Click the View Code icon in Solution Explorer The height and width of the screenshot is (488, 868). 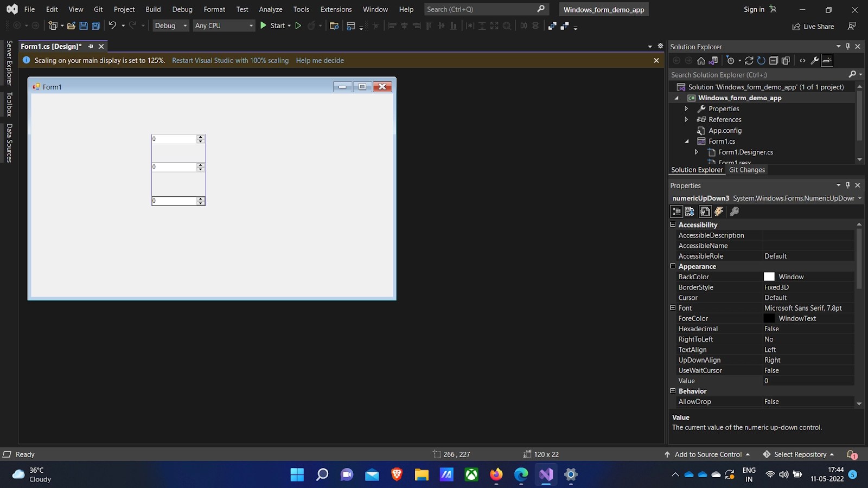point(802,61)
